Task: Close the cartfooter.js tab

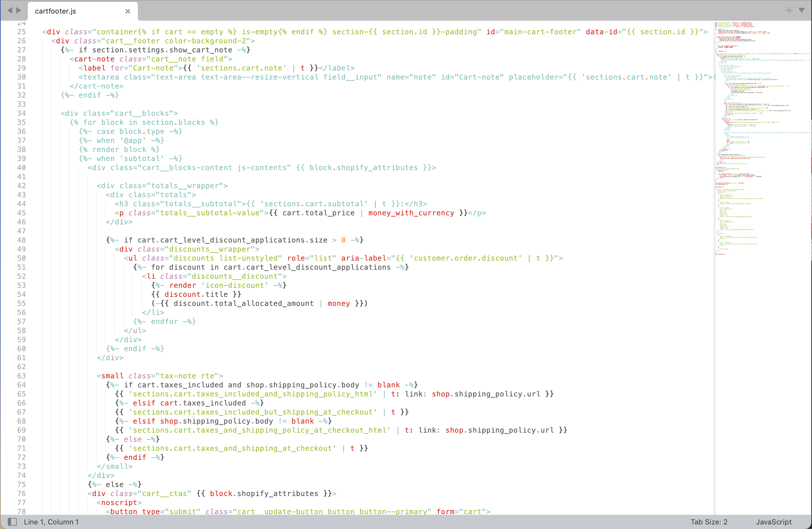Action: (x=127, y=11)
